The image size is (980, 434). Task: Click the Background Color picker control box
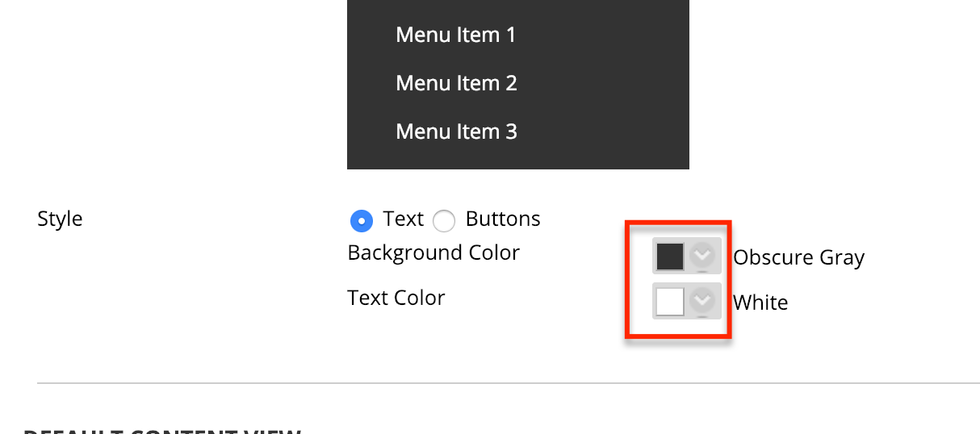tap(687, 257)
